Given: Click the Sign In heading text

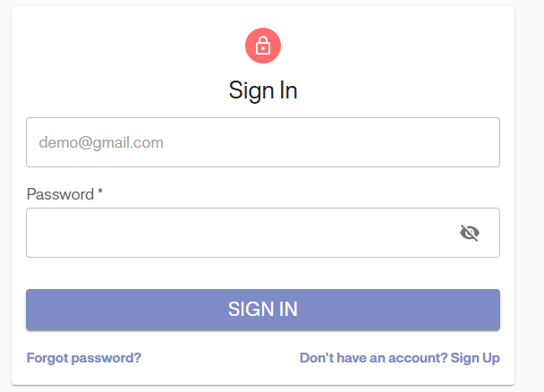Looking at the screenshot, I should click(263, 90).
